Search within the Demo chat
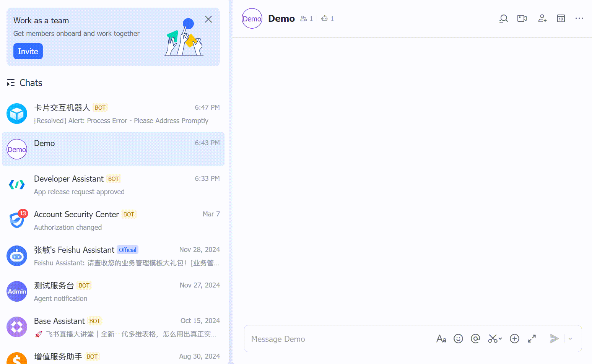 click(x=504, y=18)
